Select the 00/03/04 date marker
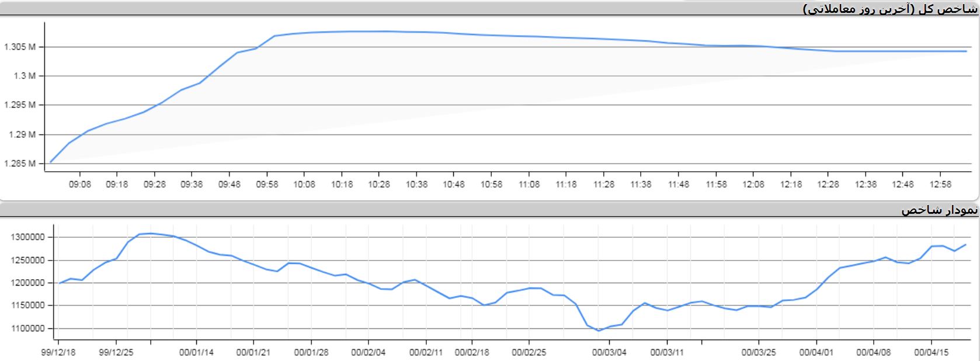The image size is (980, 361). (609, 353)
